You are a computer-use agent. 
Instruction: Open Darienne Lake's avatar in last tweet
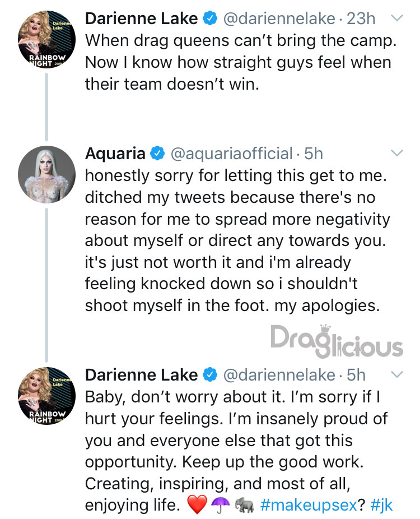pos(46,396)
